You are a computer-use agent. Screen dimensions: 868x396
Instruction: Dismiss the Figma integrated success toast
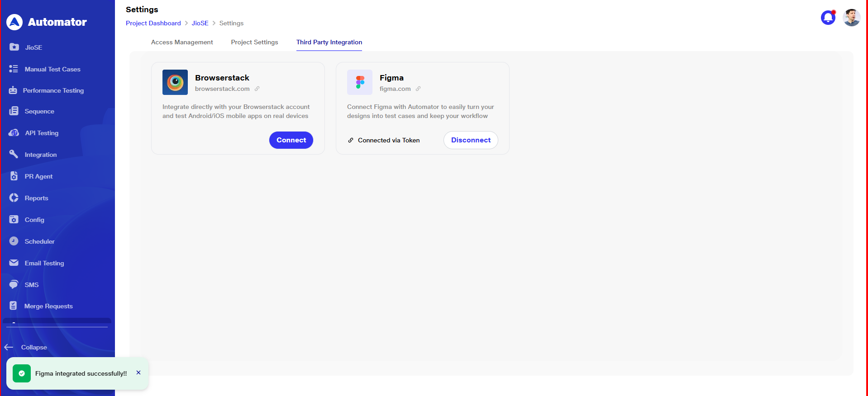pos(138,373)
